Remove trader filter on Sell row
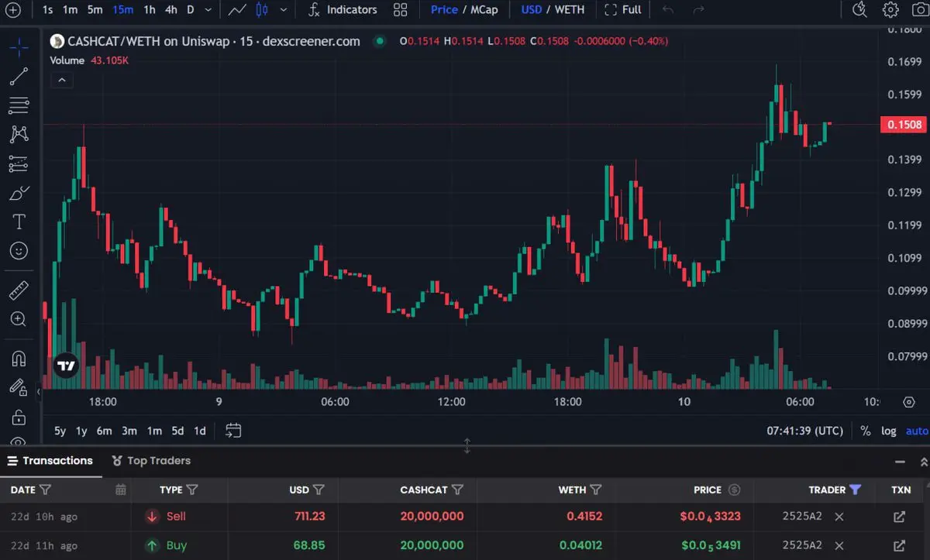The width and height of the screenshot is (930, 560). click(839, 517)
